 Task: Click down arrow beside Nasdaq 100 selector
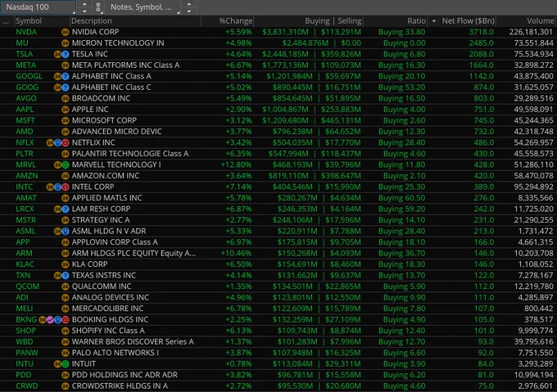click(x=84, y=11)
